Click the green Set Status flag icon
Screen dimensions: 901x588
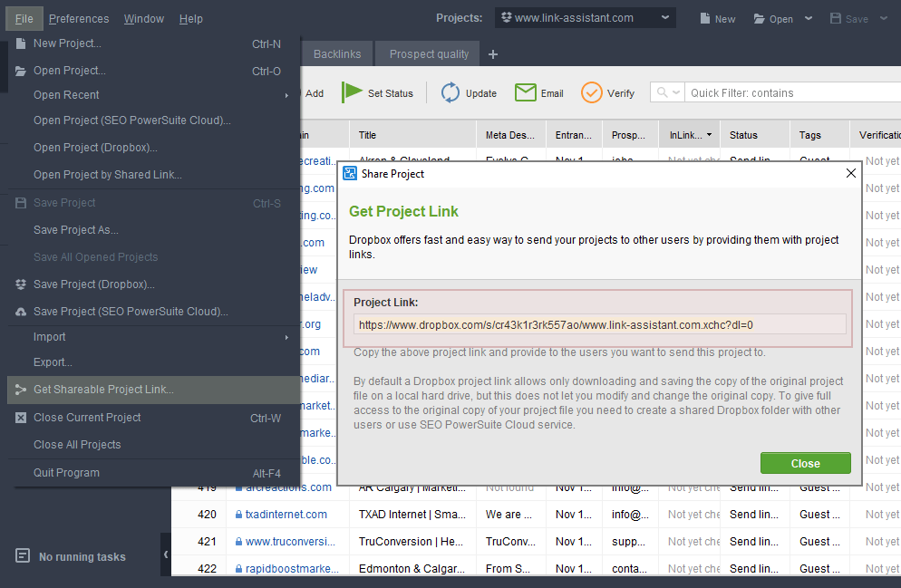pyautogui.click(x=352, y=92)
